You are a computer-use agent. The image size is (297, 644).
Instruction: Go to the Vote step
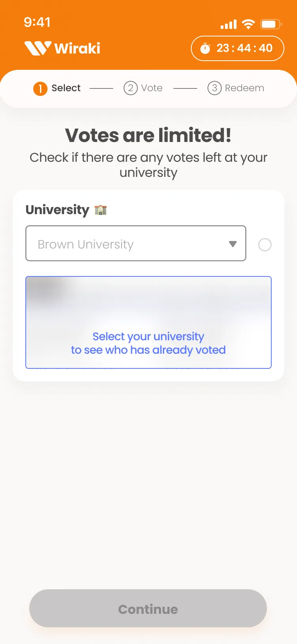(152, 88)
